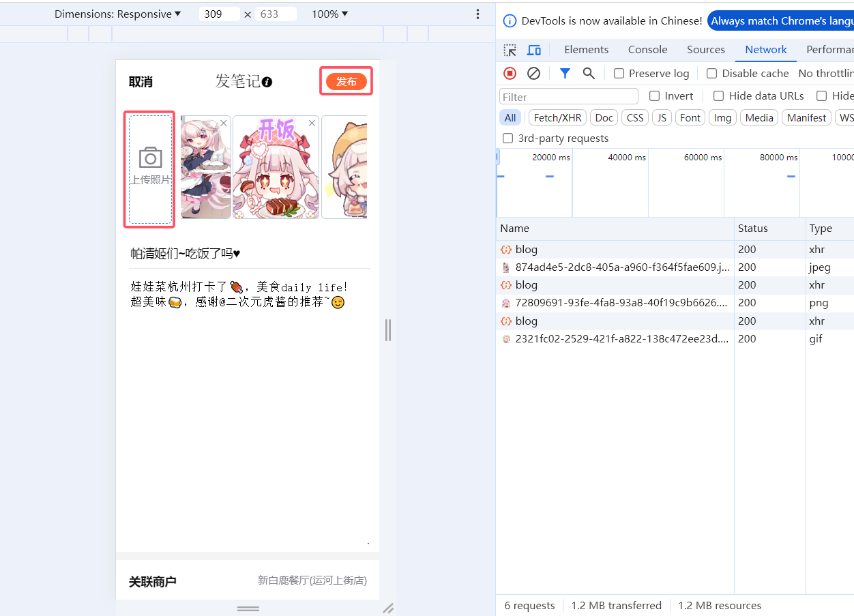Filter requests by Doc
This screenshot has height=616, width=854.
coord(604,118)
